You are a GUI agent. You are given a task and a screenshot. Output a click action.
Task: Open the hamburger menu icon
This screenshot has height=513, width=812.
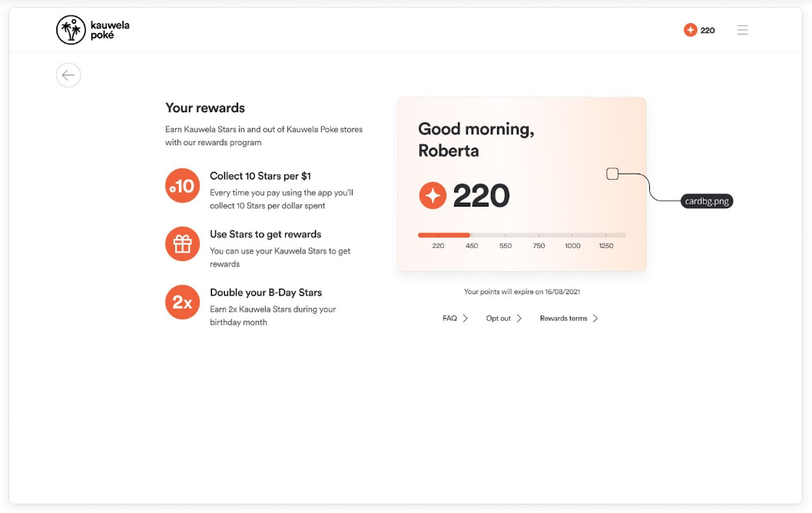click(743, 30)
